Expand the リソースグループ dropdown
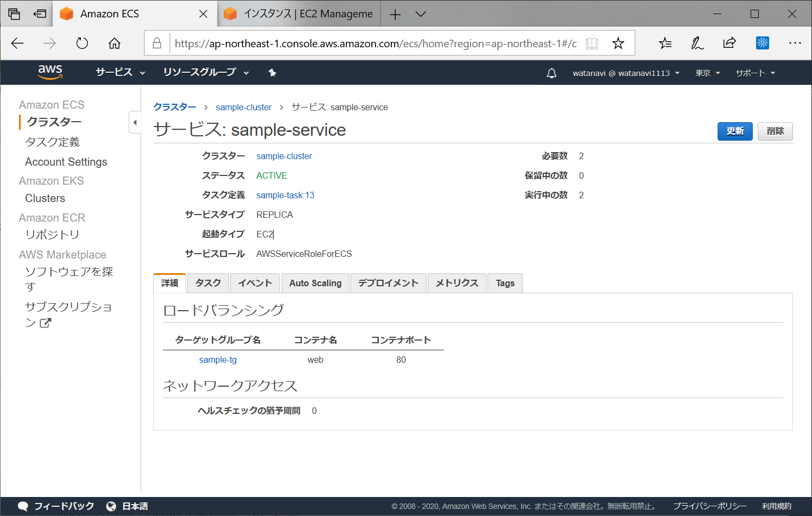This screenshot has width=812, height=516. 206,72
